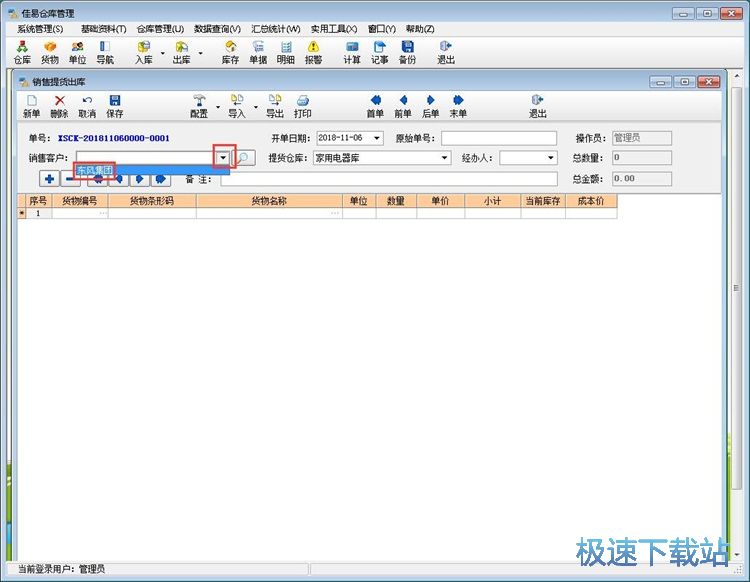Open the 开单日期 date dropdown

click(x=377, y=138)
